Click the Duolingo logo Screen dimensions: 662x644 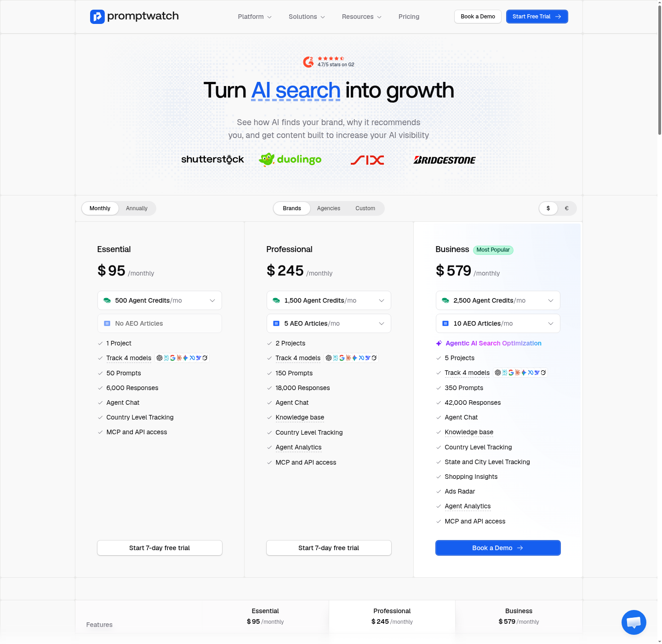pyautogui.click(x=290, y=160)
